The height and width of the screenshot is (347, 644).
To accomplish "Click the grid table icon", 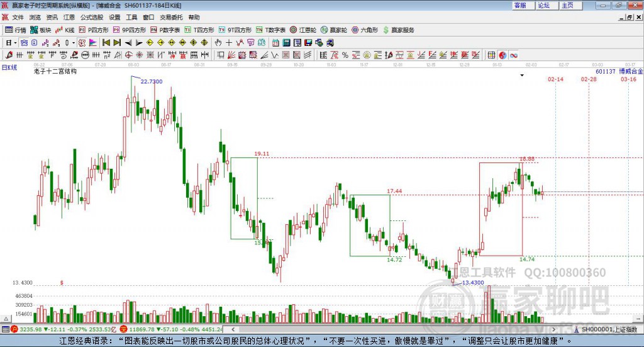I will tap(491, 55).
